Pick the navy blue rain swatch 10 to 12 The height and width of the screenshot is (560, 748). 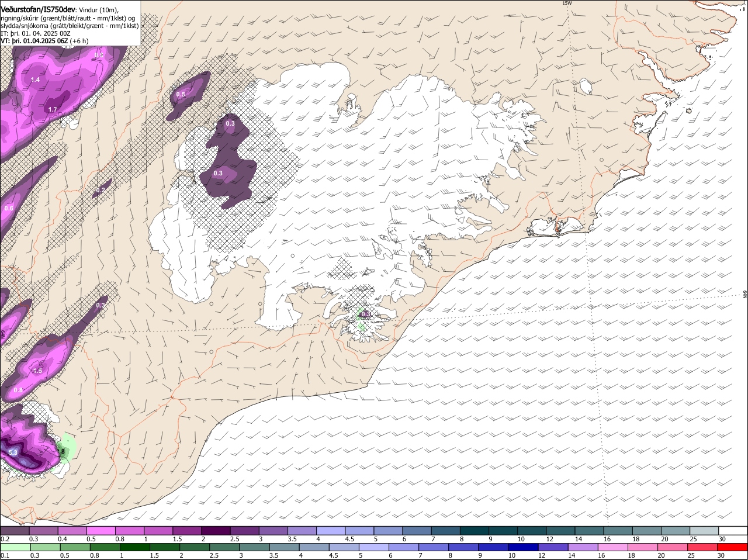(523, 547)
